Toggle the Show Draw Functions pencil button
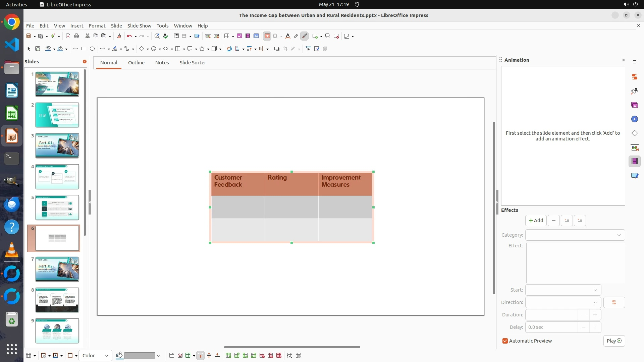 click(x=304, y=36)
